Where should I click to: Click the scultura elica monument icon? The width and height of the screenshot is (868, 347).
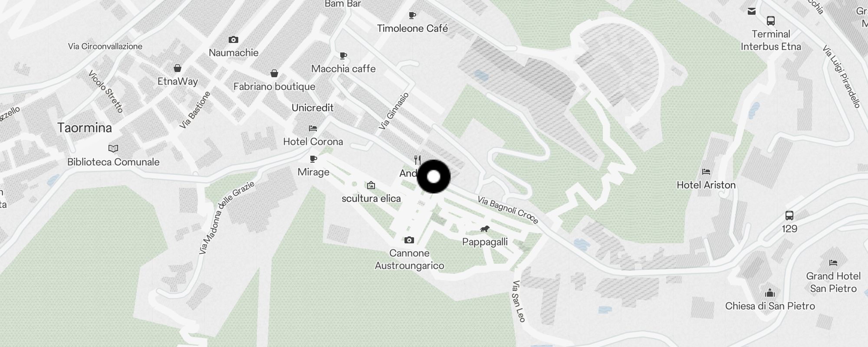pos(371,186)
